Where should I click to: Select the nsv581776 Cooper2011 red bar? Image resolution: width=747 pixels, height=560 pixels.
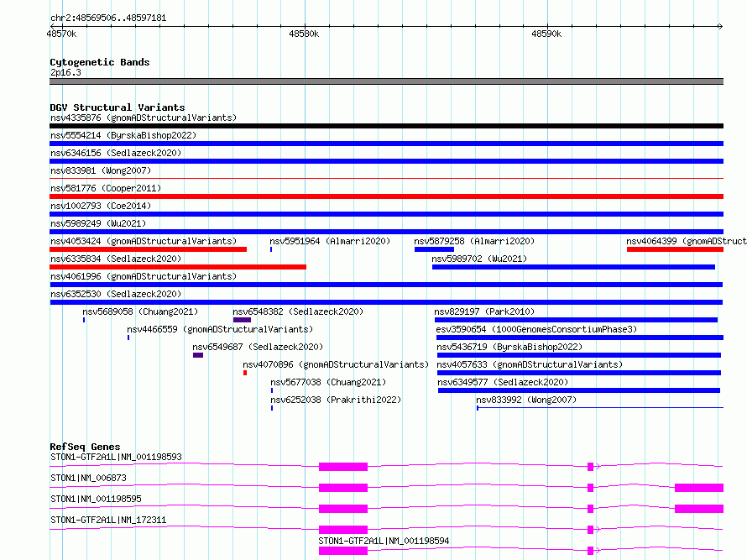[x=386, y=196]
